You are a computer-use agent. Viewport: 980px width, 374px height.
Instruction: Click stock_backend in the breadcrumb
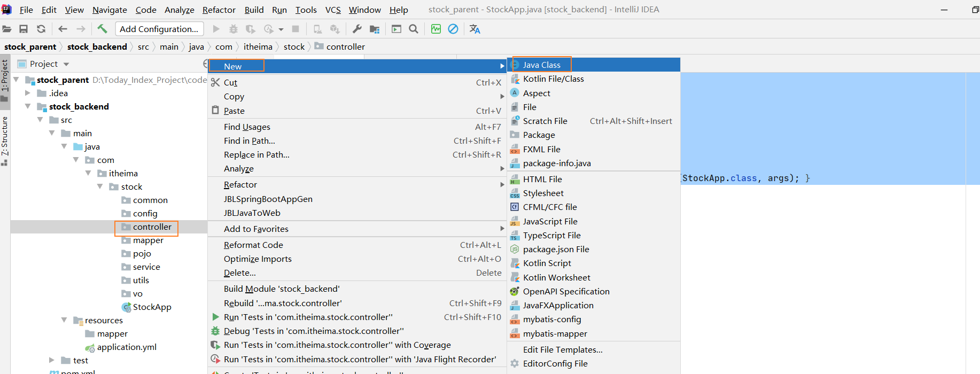(x=97, y=47)
